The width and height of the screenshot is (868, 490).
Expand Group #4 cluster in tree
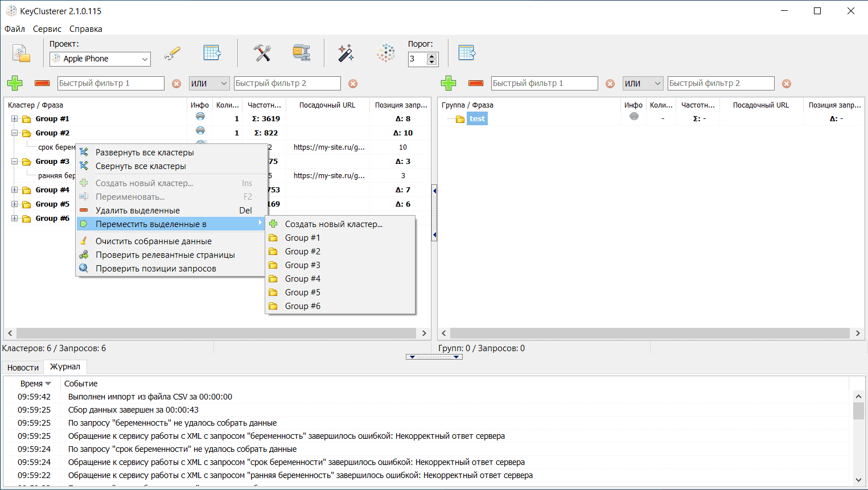pyautogui.click(x=14, y=190)
